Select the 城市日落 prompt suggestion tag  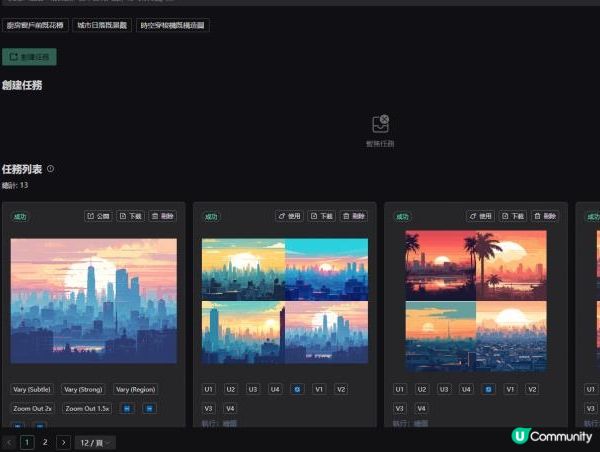[x=102, y=25]
